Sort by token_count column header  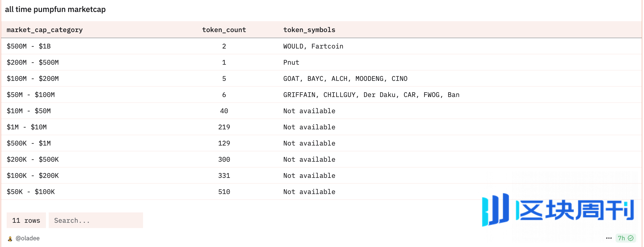tap(224, 30)
